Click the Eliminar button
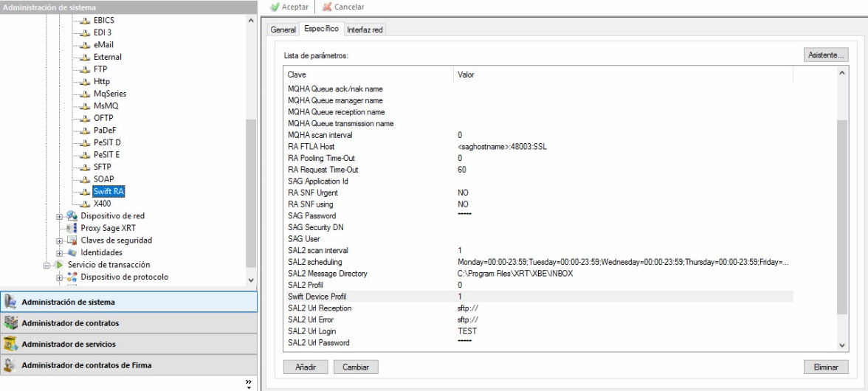Viewport: 868px width, 391px height. pyautogui.click(x=826, y=367)
